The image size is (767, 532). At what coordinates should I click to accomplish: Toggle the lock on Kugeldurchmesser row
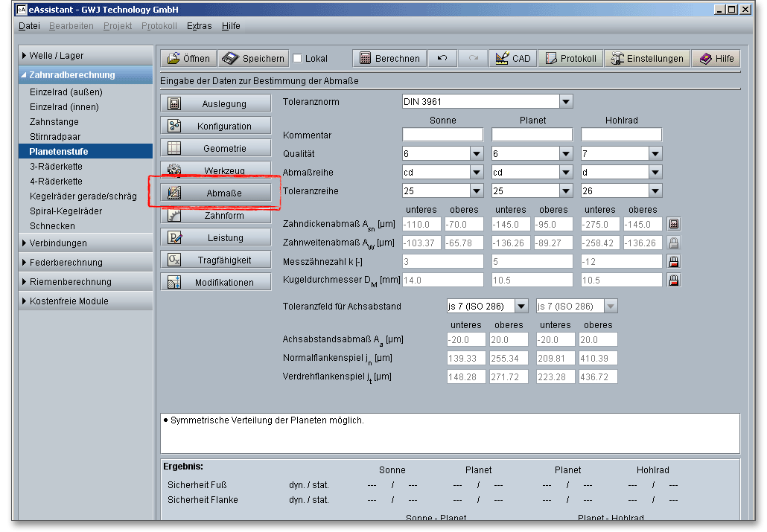(x=673, y=281)
